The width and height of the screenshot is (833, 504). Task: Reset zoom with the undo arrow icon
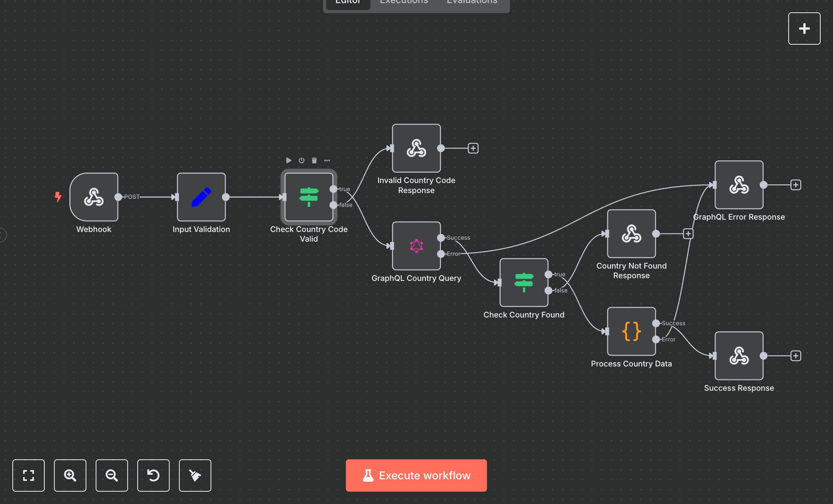point(153,475)
